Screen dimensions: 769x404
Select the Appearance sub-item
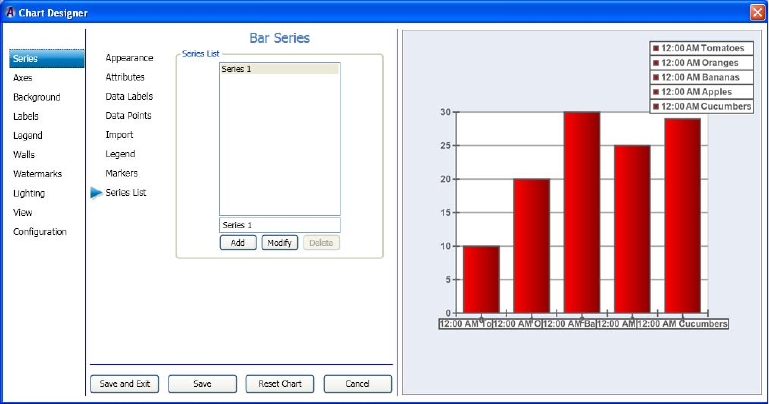[129, 58]
